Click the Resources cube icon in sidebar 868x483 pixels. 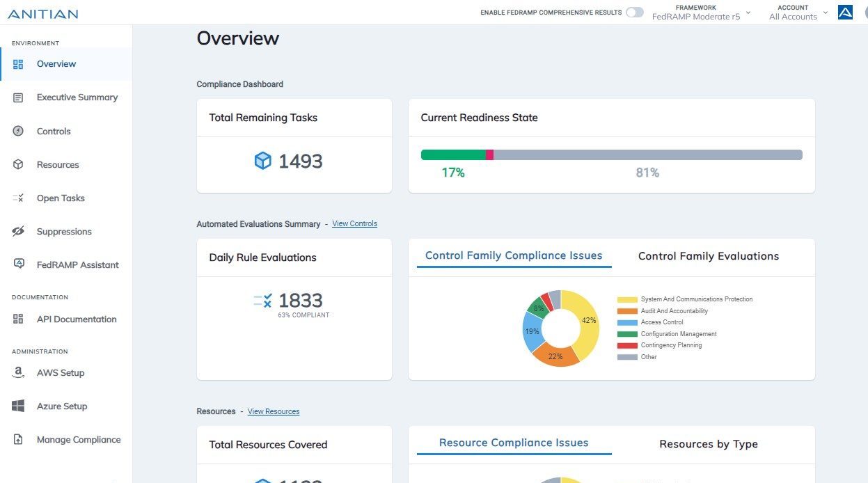click(18, 165)
